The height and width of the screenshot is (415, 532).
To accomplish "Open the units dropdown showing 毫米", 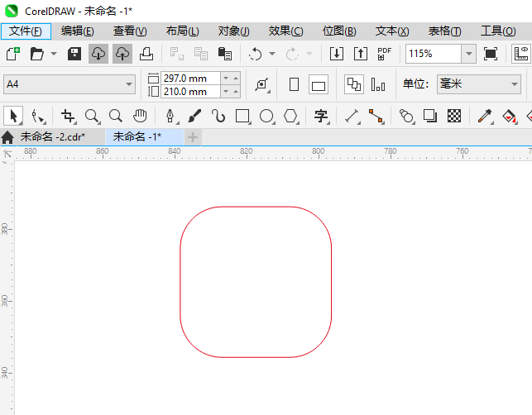I will pos(479,84).
